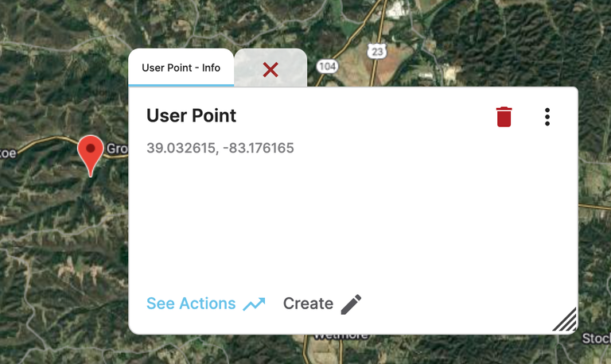Click the Route 104 highway shield
The image size is (611, 364).
pyautogui.click(x=326, y=67)
